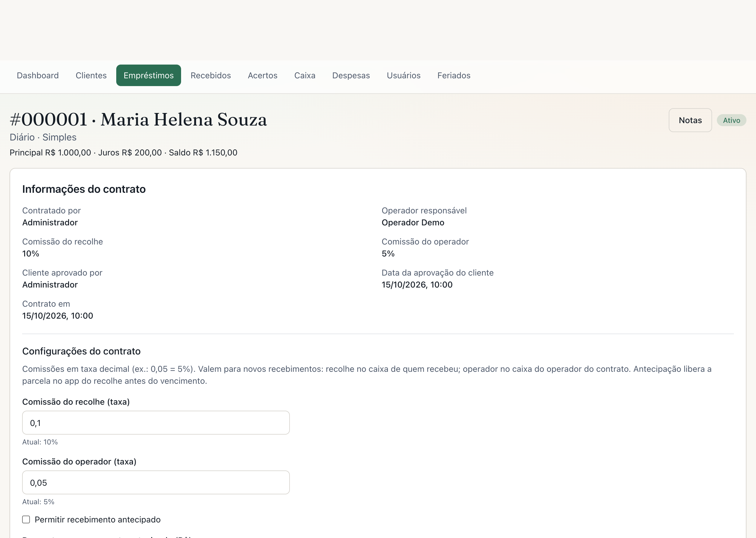The image size is (756, 538).
Task: Enable Permitir recebimento antecipado checkbox
Action: pyautogui.click(x=26, y=519)
